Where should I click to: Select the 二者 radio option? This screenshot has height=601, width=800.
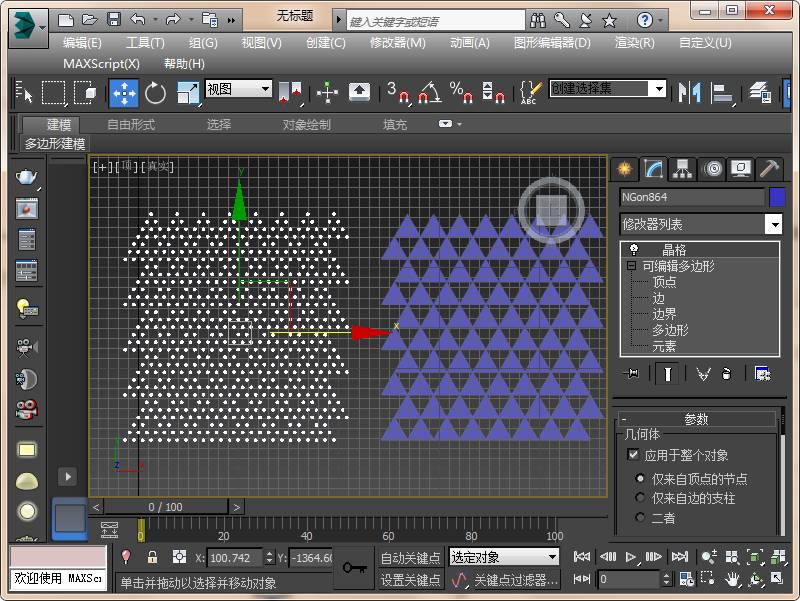coord(640,517)
